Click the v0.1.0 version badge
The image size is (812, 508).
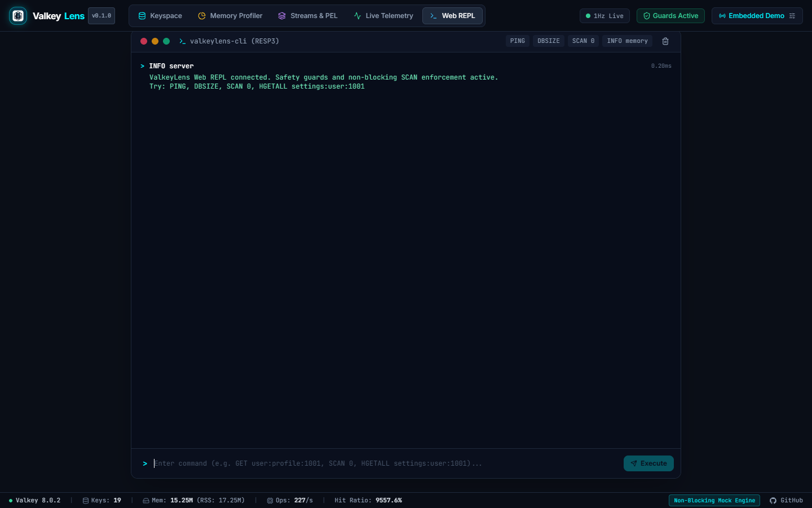pyautogui.click(x=101, y=16)
